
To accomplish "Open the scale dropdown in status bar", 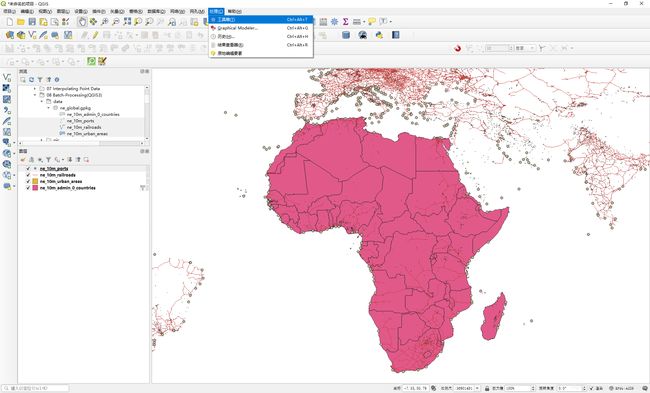I will [477, 388].
